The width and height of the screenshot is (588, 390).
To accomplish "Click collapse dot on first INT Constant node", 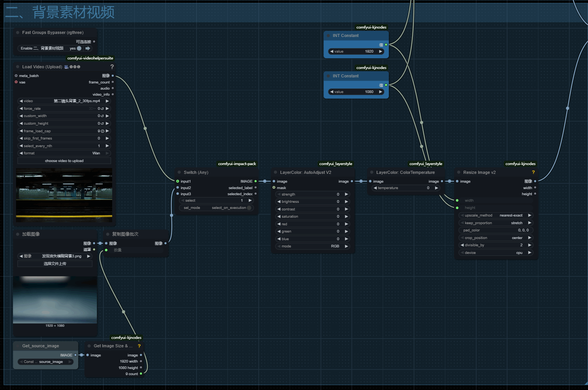I will (x=328, y=36).
